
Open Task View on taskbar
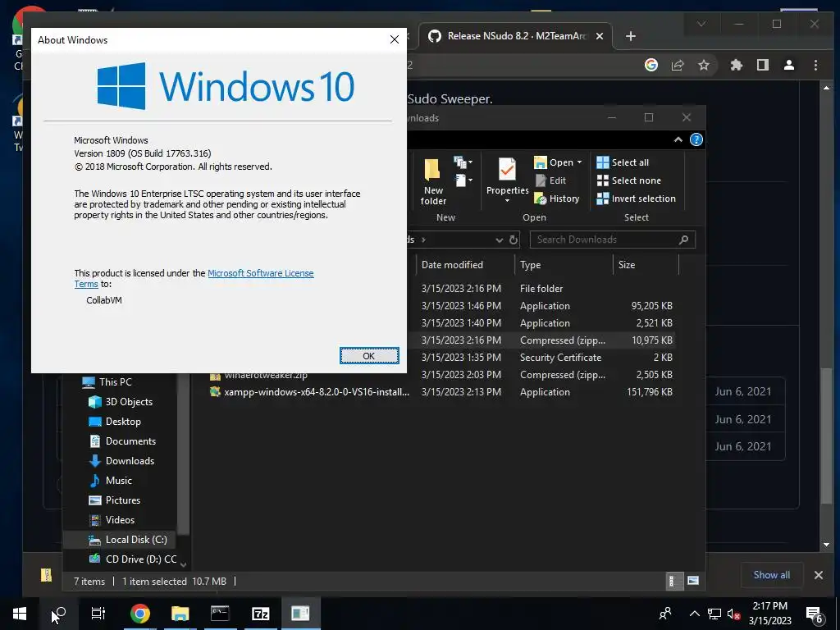[98, 614]
